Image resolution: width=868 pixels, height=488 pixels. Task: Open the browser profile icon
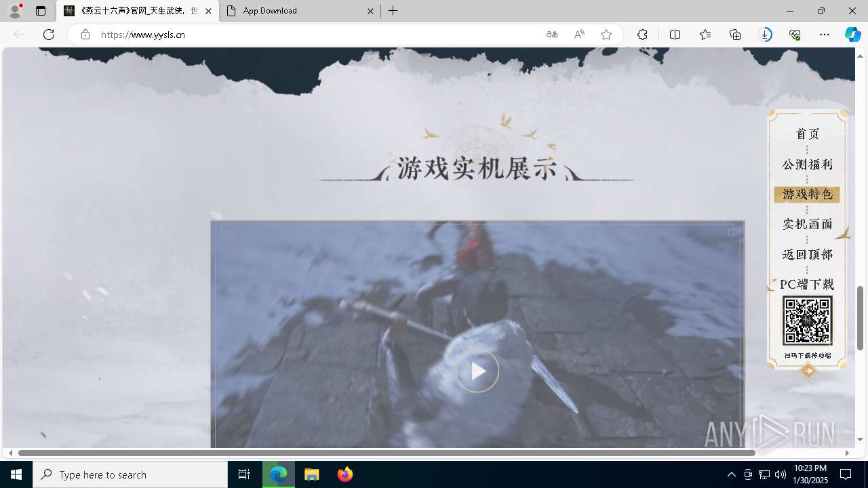(14, 11)
